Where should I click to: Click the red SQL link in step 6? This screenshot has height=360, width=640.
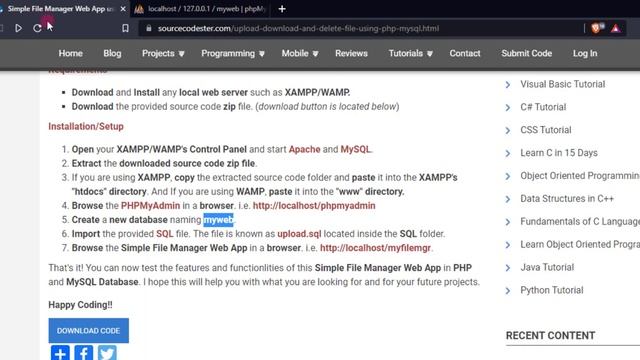click(x=164, y=234)
